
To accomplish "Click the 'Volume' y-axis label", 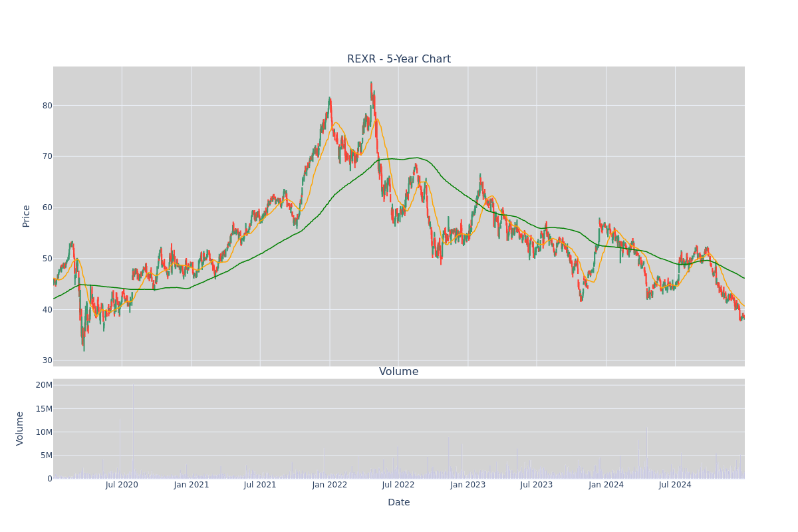I will (x=21, y=428).
